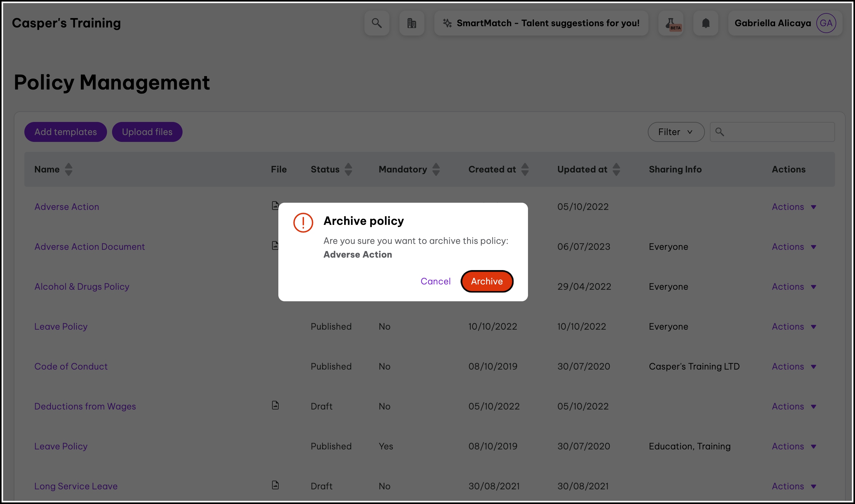Click the search magnifier icon in header

(376, 23)
